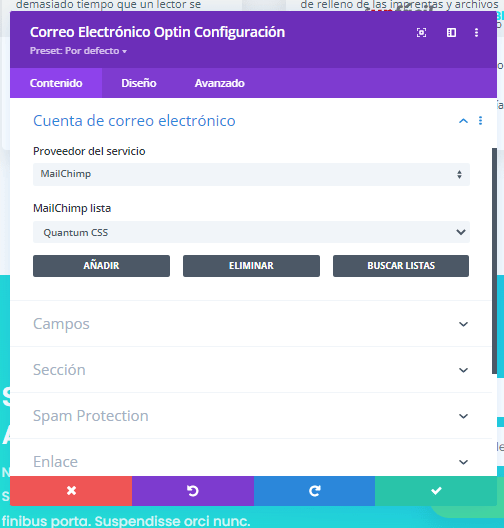
Task: Save changes with the green checkmark
Action: coord(436,491)
